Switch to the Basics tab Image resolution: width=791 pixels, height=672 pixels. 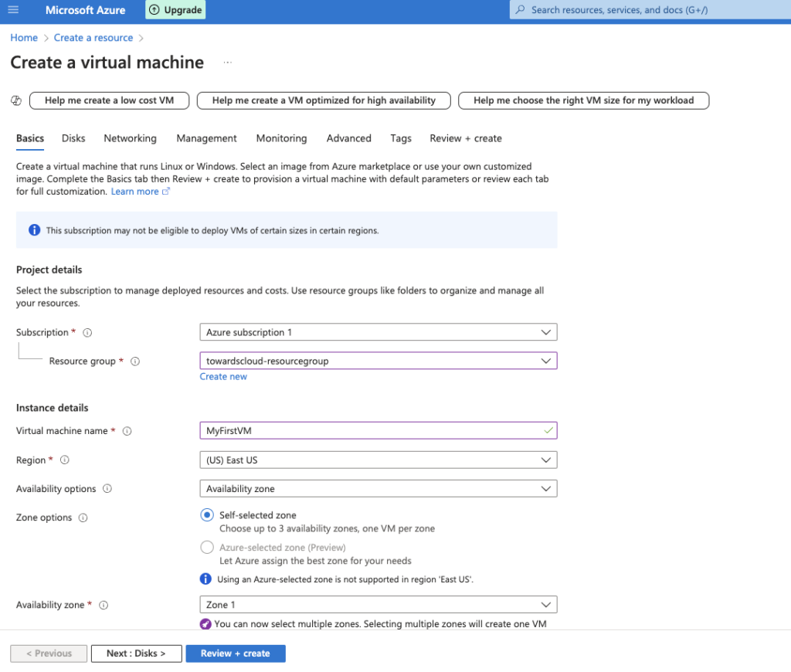pos(30,138)
